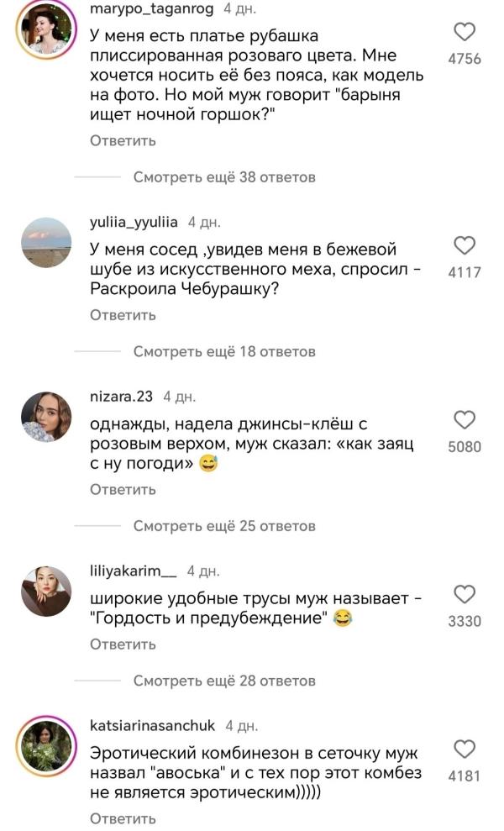The width and height of the screenshot is (504, 831).
Task: Show 28 replies to liliyakarim__'s comment
Action: pyautogui.click(x=223, y=679)
